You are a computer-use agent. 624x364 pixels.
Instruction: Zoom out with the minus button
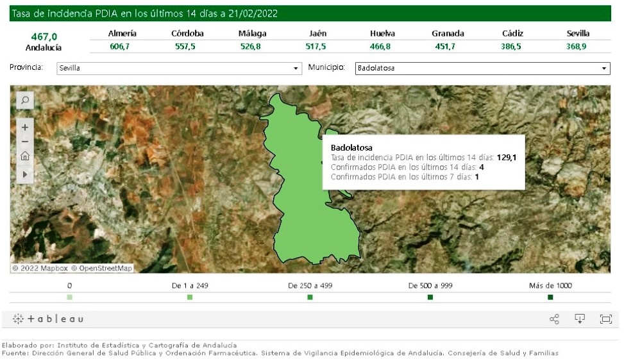click(24, 142)
